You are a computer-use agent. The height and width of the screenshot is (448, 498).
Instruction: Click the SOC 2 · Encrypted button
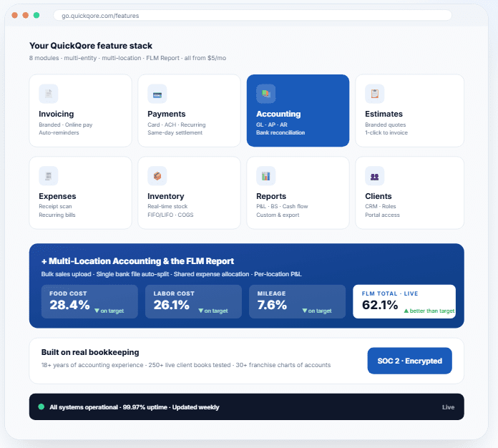(410, 361)
